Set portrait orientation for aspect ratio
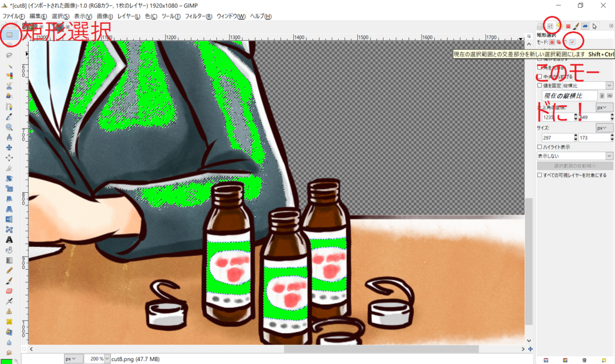Viewport: 615px width, 364px height. click(x=602, y=96)
